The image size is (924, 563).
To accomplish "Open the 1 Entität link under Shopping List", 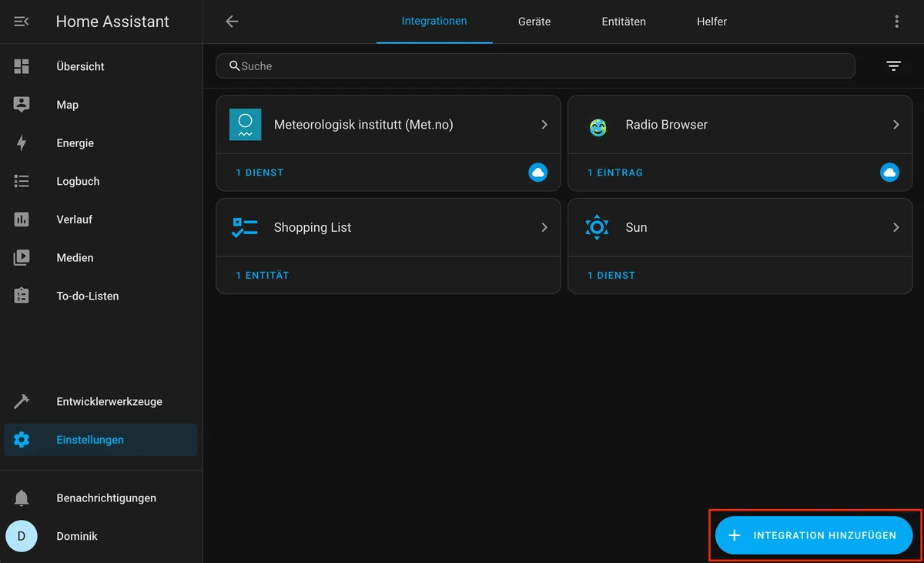I will pos(263,275).
